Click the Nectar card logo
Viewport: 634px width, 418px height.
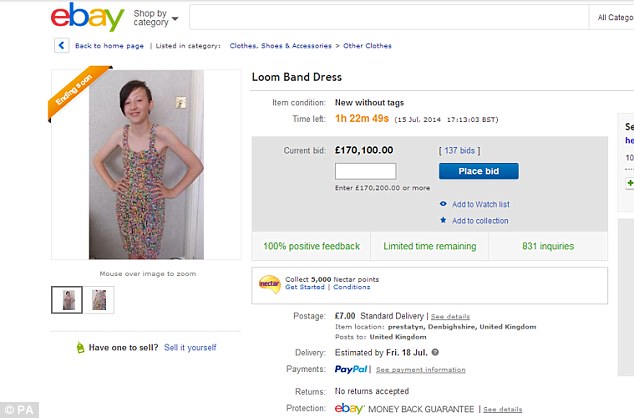(x=269, y=283)
